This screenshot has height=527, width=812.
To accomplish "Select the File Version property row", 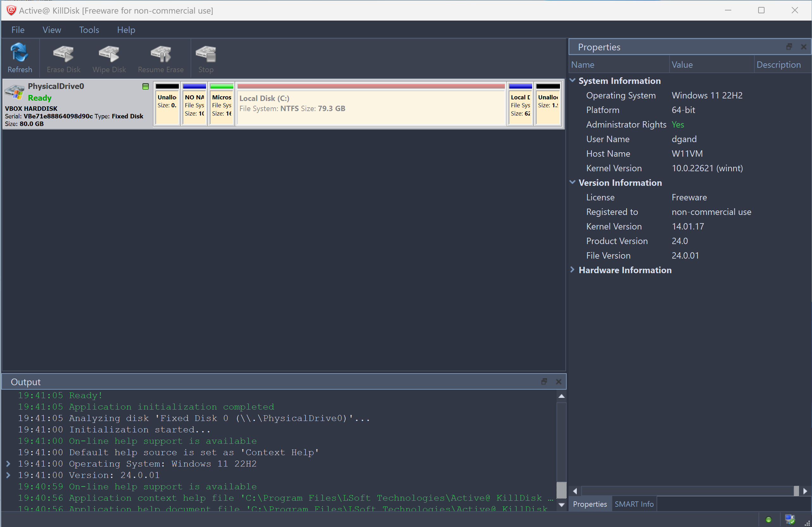I will point(690,255).
